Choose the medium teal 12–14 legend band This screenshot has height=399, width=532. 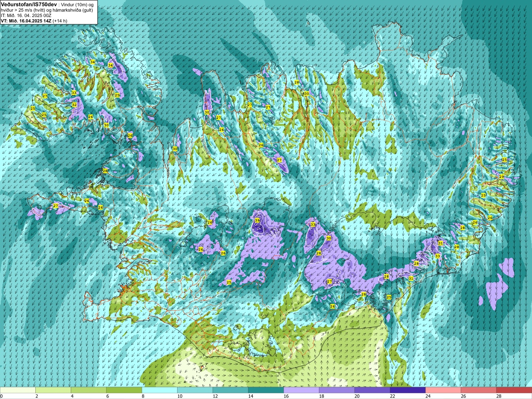tap(231, 390)
